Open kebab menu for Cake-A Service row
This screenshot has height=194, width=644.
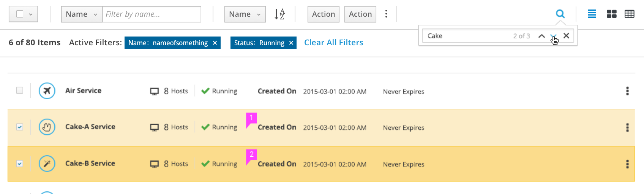pos(627,127)
